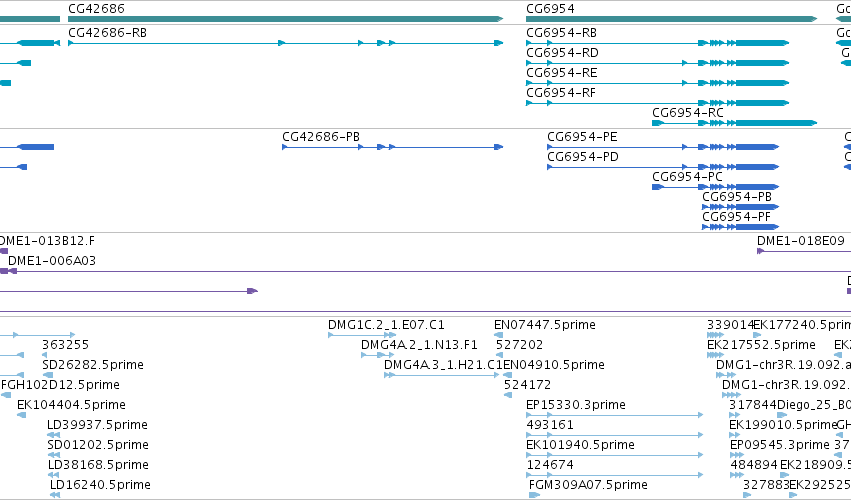Select transcript CG6954-RD
Image resolution: width=851 pixels, height=500 pixels.
coord(562,53)
